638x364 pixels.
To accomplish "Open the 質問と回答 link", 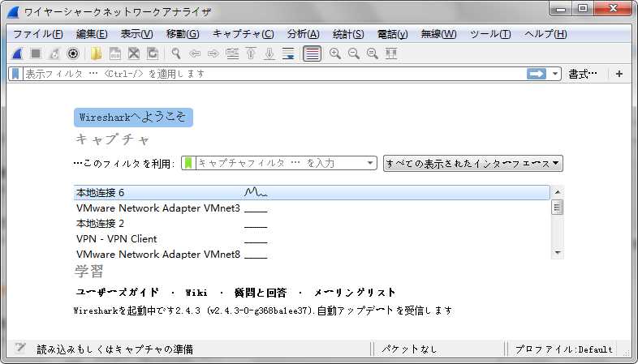I will point(261,293).
